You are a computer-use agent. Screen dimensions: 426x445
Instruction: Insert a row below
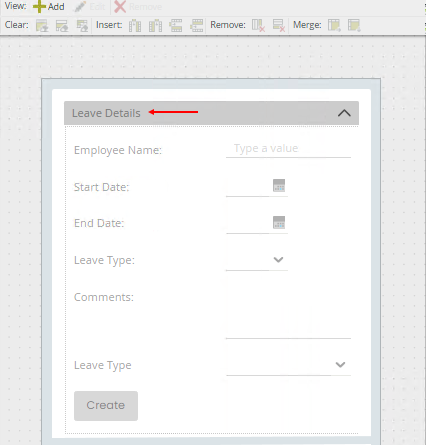click(197, 25)
